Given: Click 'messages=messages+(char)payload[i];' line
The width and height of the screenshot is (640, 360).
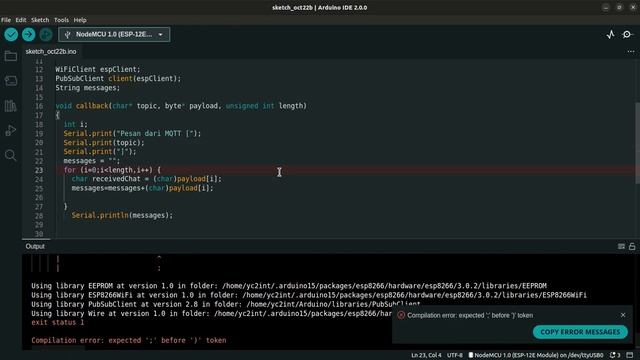Looking at the screenshot, I should 142,188.
